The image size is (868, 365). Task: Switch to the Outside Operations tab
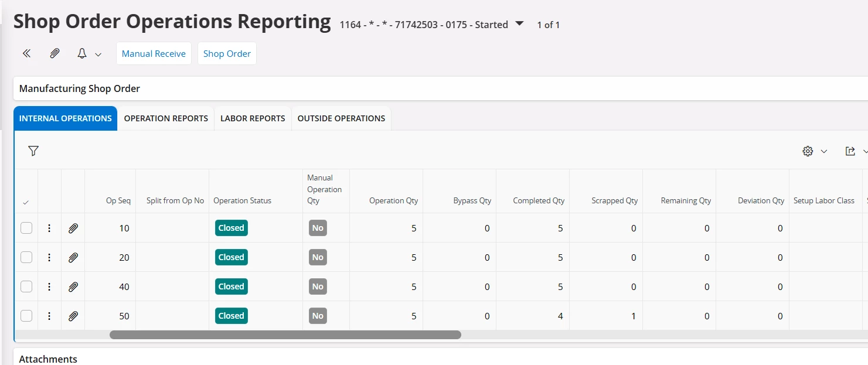click(x=341, y=118)
